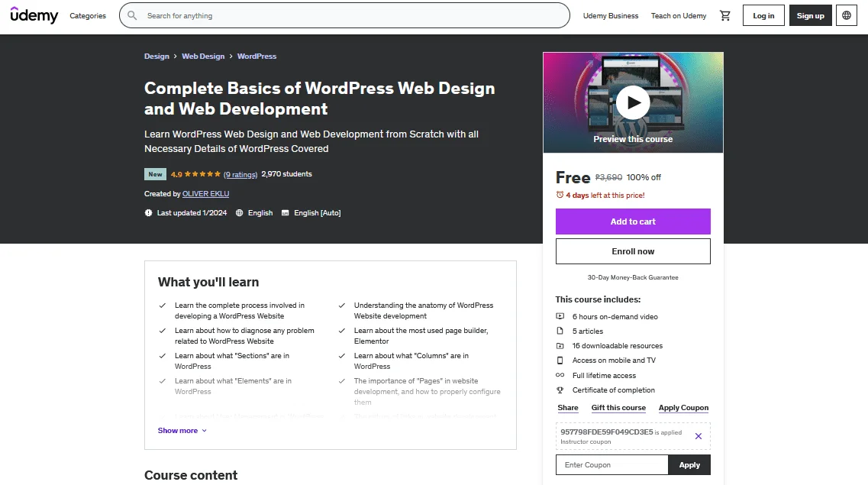This screenshot has height=485, width=868.
Task: Go to Web Design breadcrumb
Action: point(203,57)
